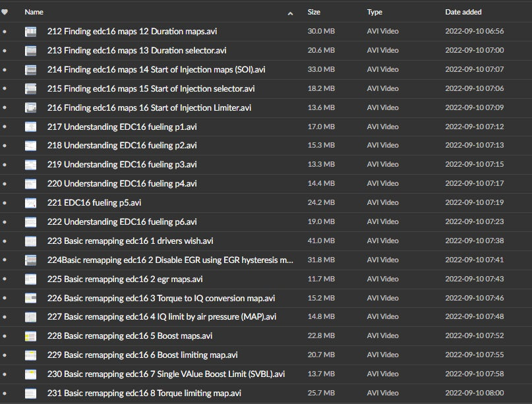Toggle favorite dot for 219 fueling p3
532x404 pixels.
(5, 165)
